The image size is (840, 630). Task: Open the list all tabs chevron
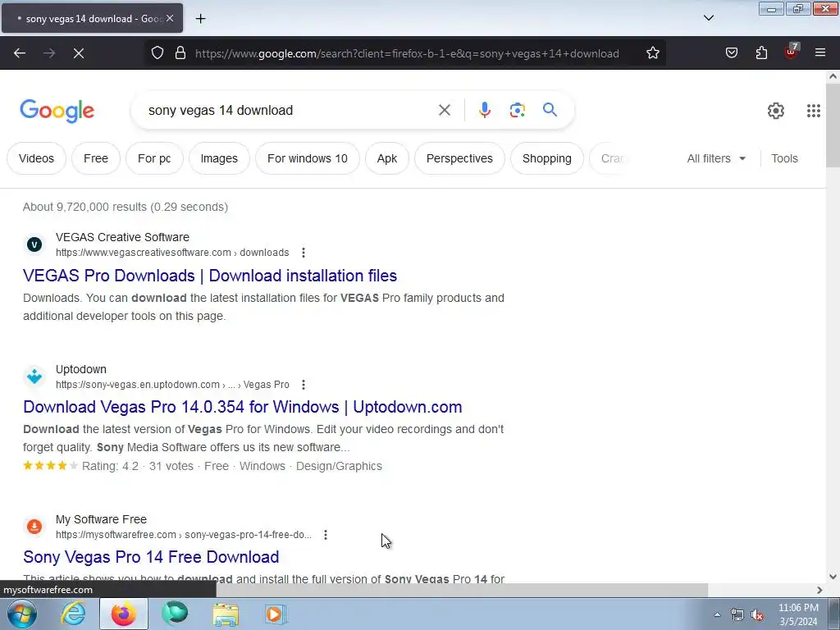[x=708, y=18]
